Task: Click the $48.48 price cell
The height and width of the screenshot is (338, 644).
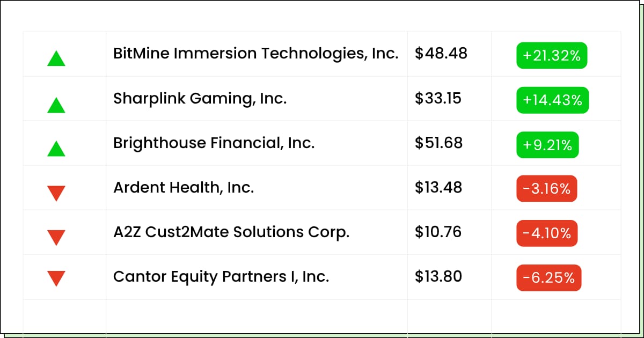Action: (441, 54)
